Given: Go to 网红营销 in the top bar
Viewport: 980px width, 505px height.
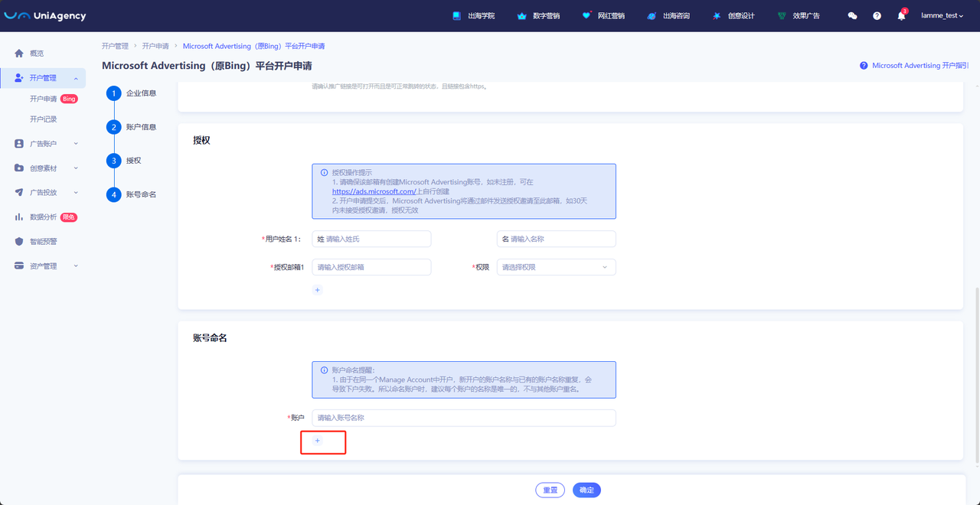Looking at the screenshot, I should [x=603, y=16].
